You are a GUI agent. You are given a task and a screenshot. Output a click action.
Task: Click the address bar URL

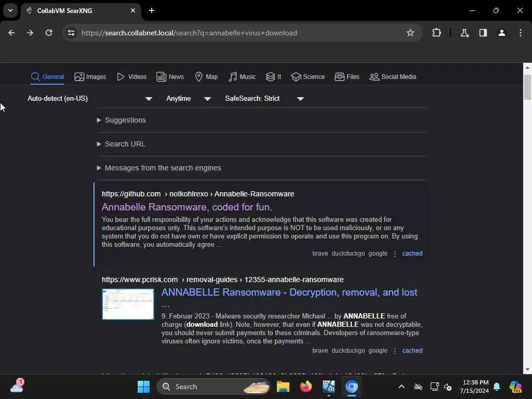coord(189,33)
